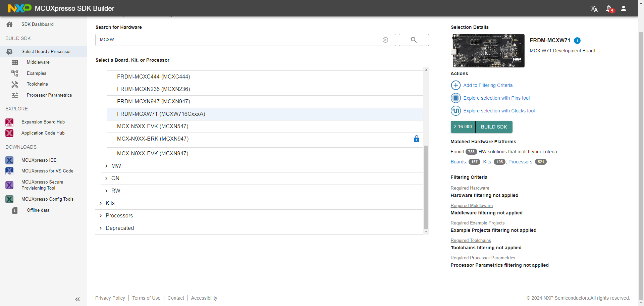Expand the RW board group

click(x=106, y=191)
